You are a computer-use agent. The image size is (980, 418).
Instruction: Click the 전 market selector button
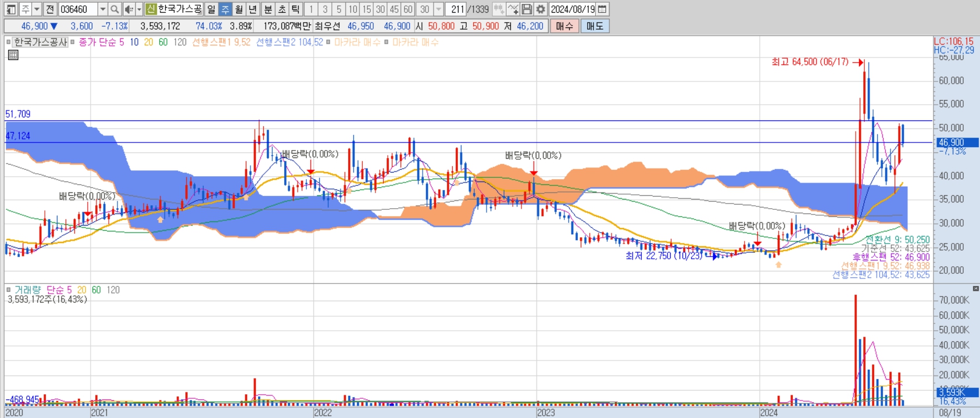coord(50,9)
